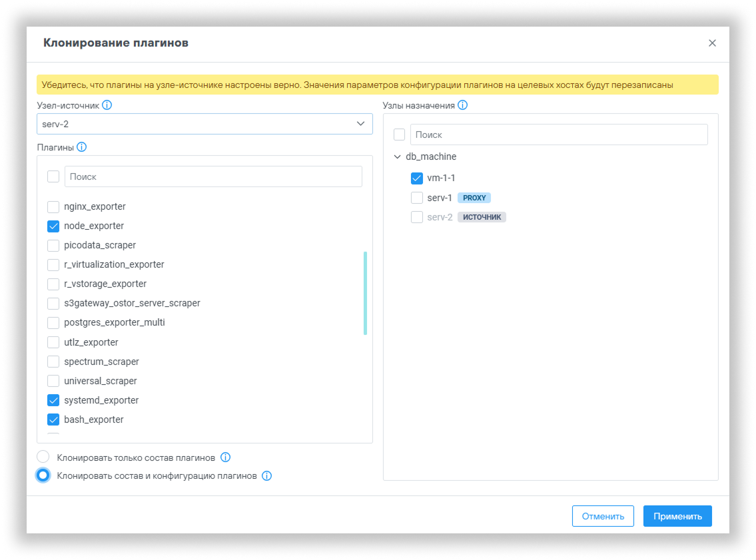Image resolution: width=756 pixels, height=560 pixels.
Task: Select all destination nodes checkbox
Action: point(399,135)
